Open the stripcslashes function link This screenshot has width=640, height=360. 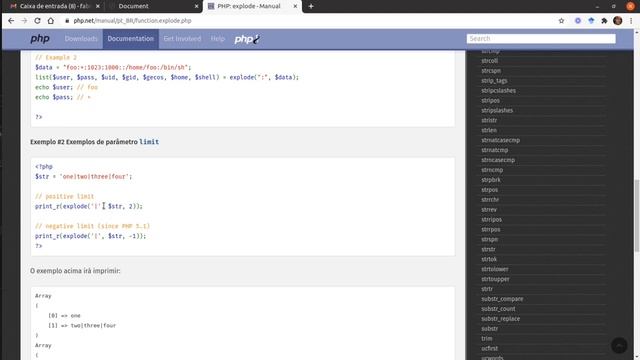tap(498, 91)
